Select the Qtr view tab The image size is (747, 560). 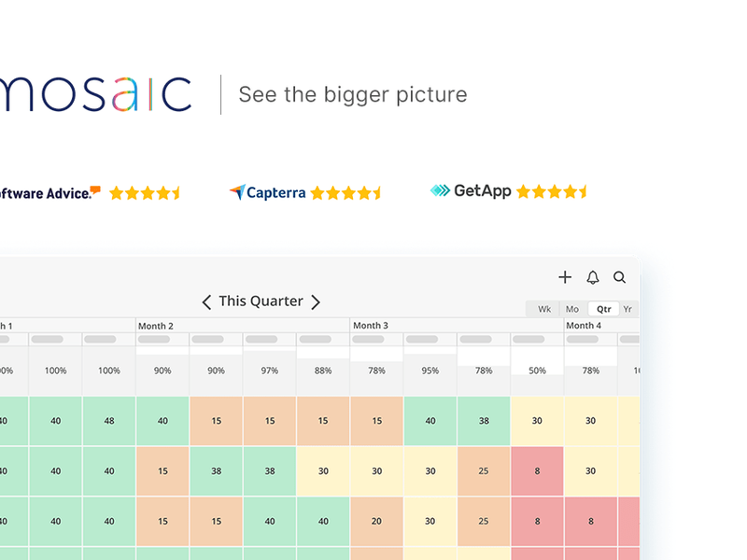coord(602,309)
